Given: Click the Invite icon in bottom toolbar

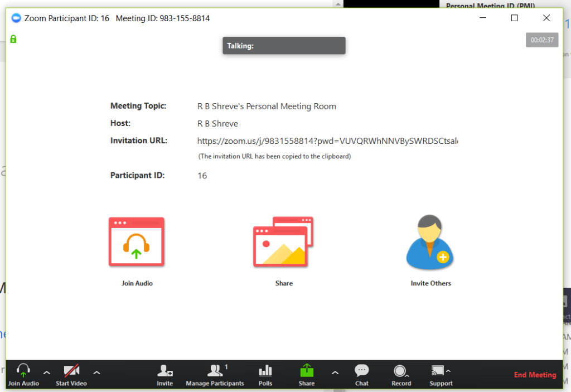Looking at the screenshot, I should point(164,375).
